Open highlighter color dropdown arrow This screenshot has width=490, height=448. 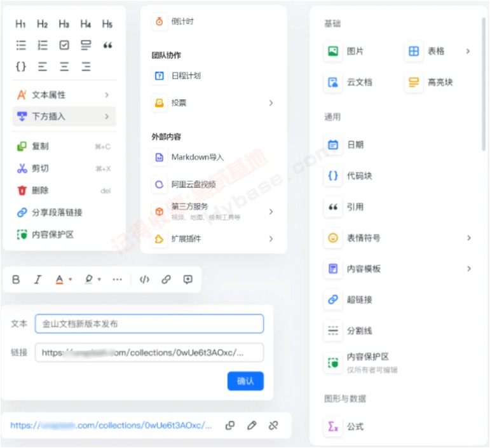pos(99,280)
